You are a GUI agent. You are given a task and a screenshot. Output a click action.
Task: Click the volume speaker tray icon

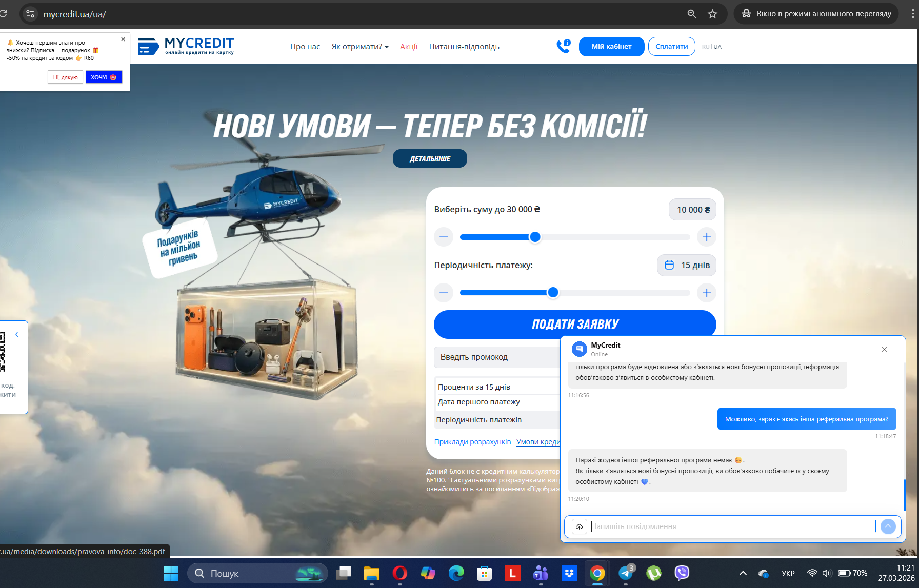[826, 573]
